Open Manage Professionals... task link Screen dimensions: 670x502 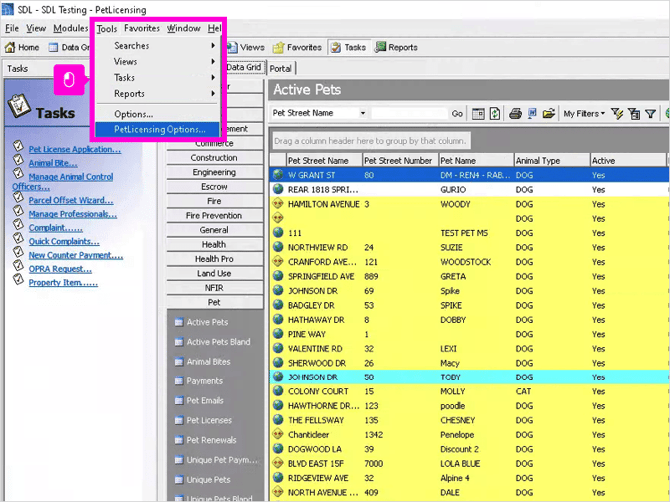[73, 214]
